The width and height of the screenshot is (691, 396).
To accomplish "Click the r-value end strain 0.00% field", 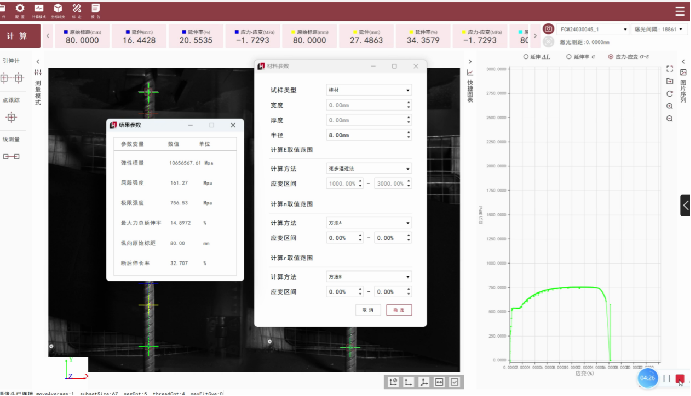I will coord(393,292).
